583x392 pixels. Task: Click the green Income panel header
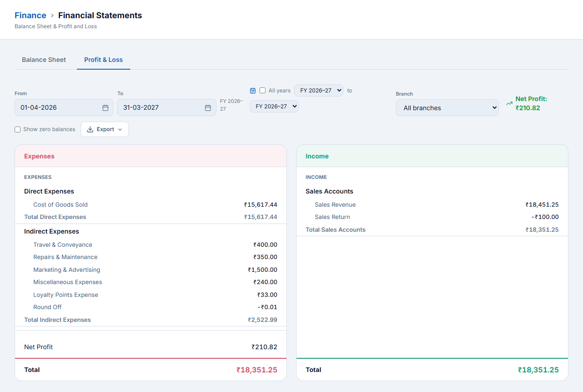[x=432, y=156]
